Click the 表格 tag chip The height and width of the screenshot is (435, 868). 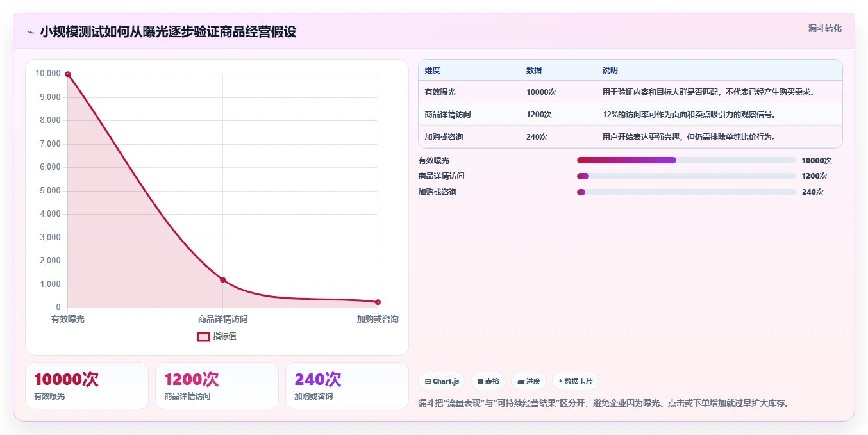[x=488, y=381]
